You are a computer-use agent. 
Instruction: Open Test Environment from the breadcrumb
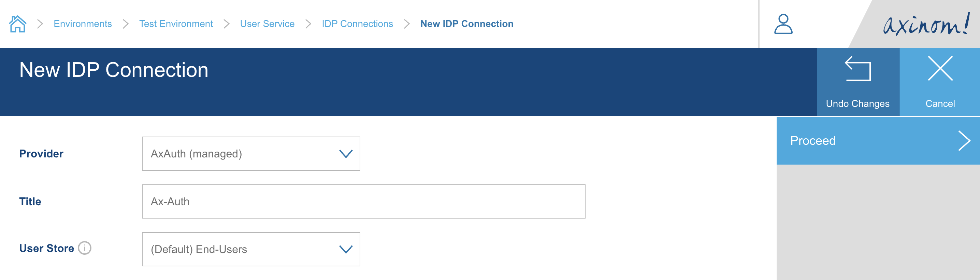(176, 24)
